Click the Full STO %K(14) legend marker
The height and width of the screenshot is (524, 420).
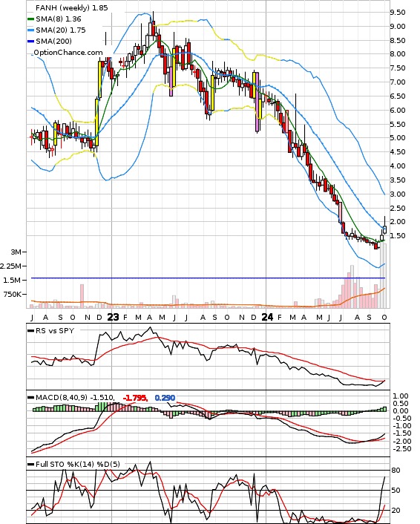[30, 464]
